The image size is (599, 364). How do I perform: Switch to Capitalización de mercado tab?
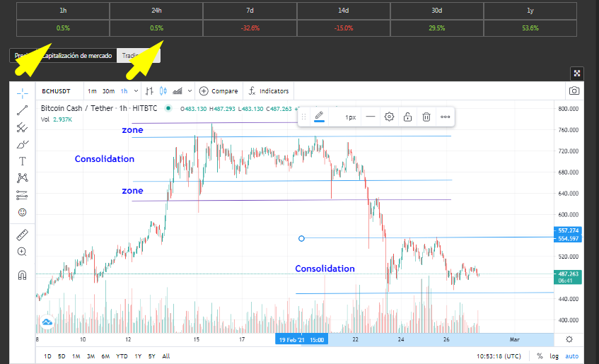click(x=77, y=56)
